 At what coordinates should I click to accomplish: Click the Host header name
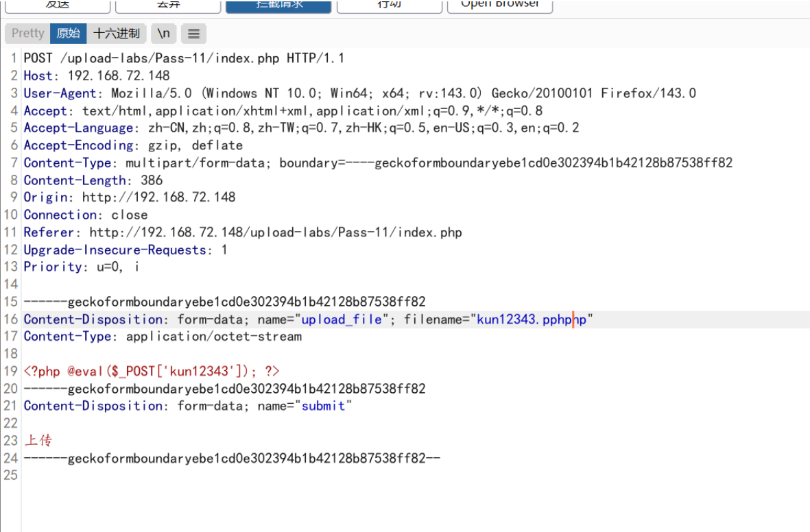pyautogui.click(x=38, y=75)
